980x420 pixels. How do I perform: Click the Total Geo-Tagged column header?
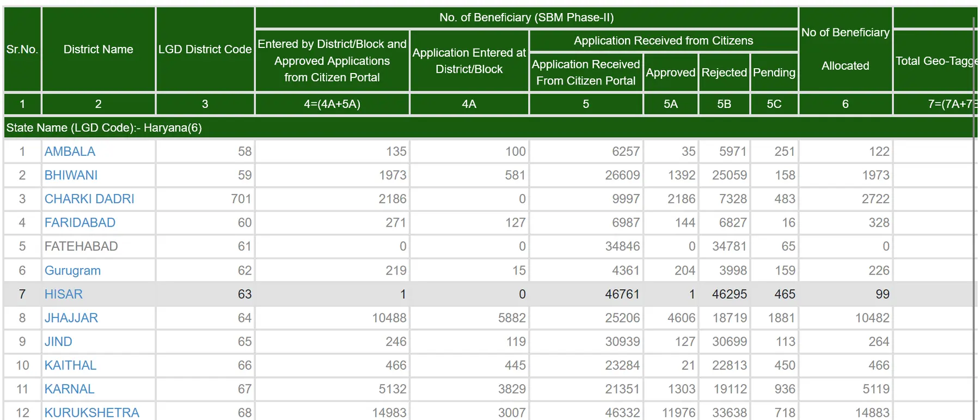[935, 61]
